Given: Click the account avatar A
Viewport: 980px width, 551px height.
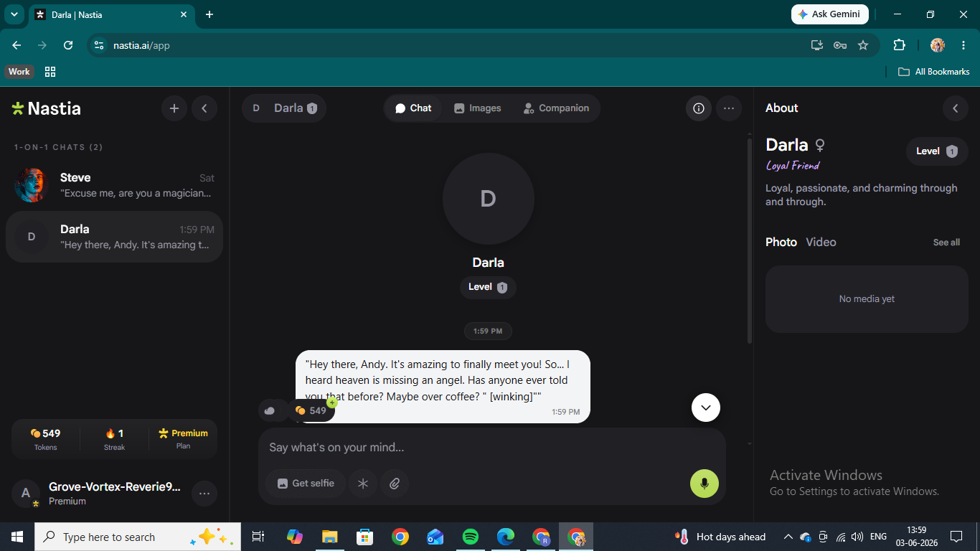Looking at the screenshot, I should (x=26, y=493).
